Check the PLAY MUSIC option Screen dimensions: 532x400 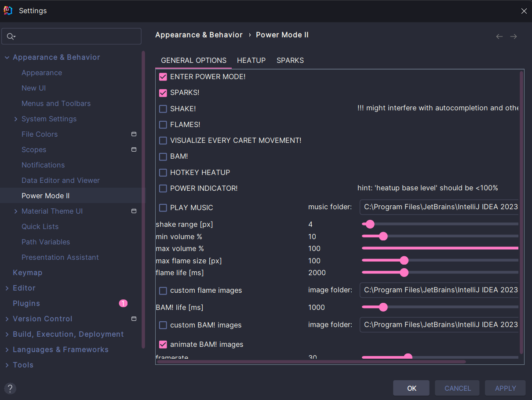coord(163,207)
